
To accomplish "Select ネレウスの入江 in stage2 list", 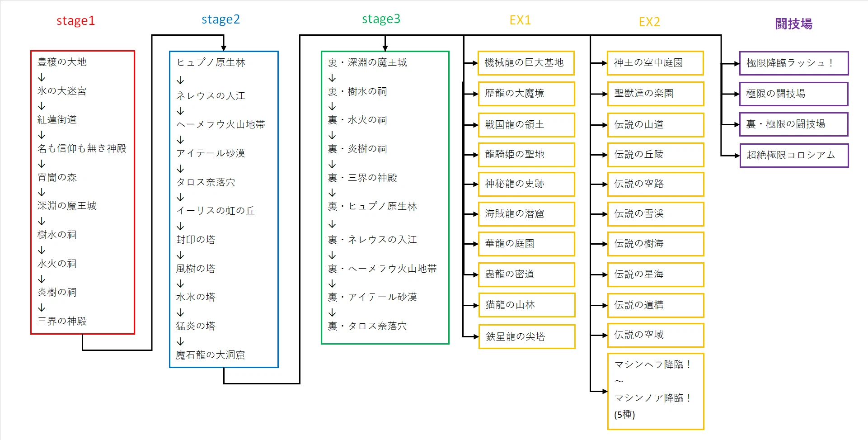I will [211, 95].
